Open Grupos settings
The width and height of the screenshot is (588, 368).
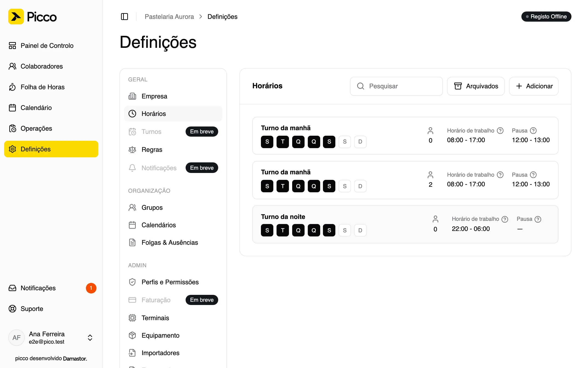[x=173, y=207]
